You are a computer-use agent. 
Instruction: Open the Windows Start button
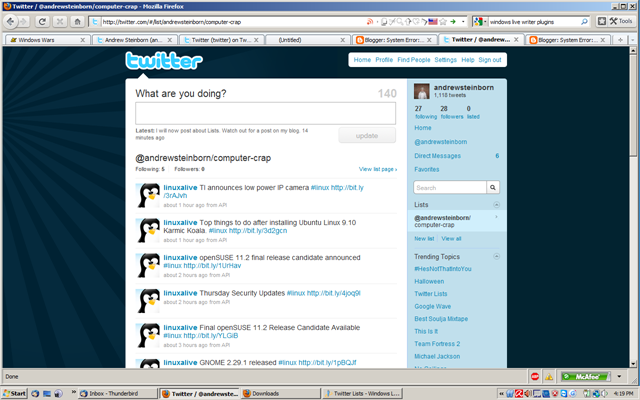point(15,393)
